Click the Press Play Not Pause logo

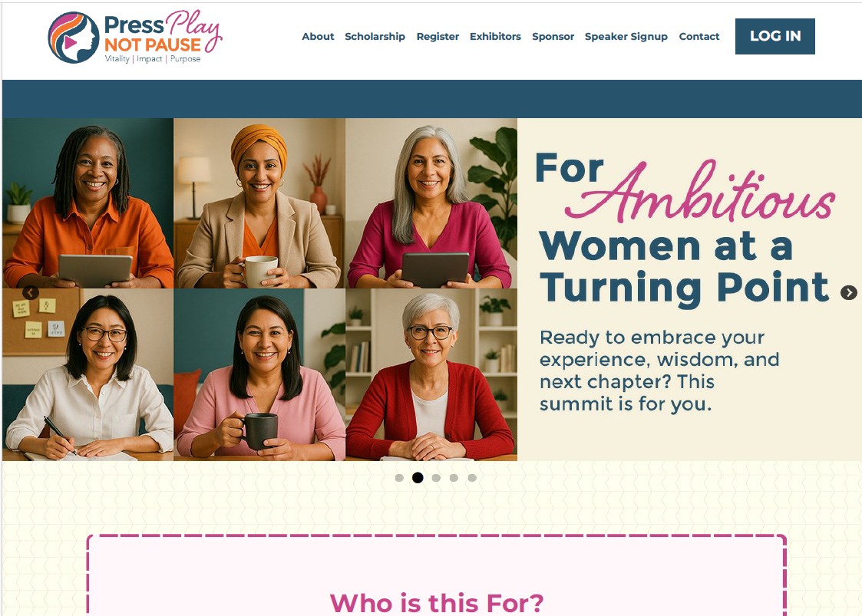[134, 37]
